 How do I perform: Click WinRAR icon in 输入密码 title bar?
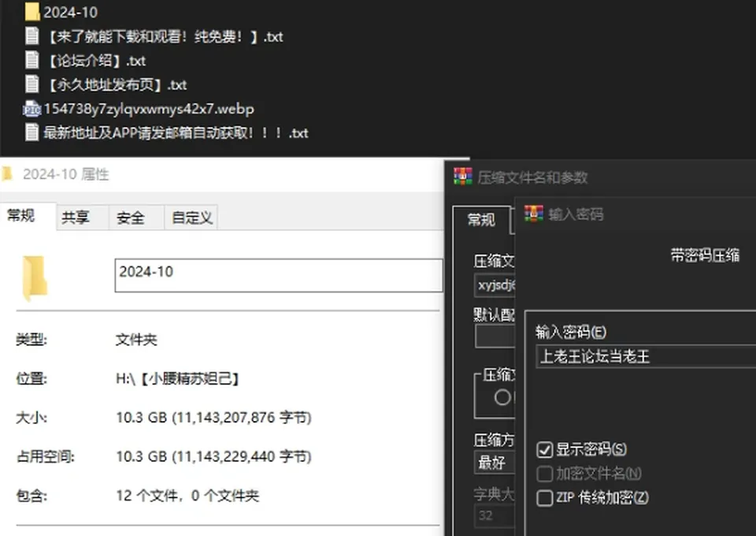tap(534, 214)
